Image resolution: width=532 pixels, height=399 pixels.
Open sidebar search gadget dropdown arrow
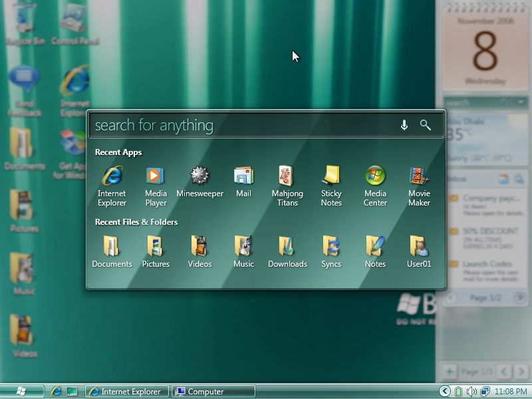tap(521, 102)
